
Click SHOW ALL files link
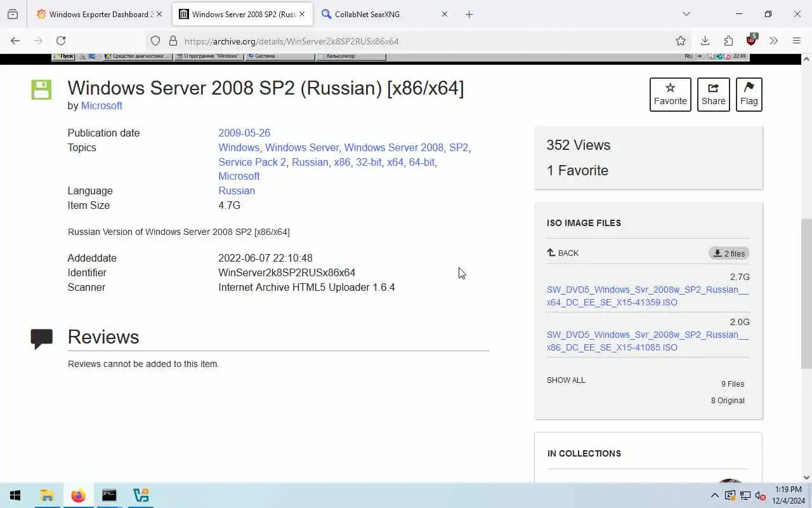[x=566, y=380]
